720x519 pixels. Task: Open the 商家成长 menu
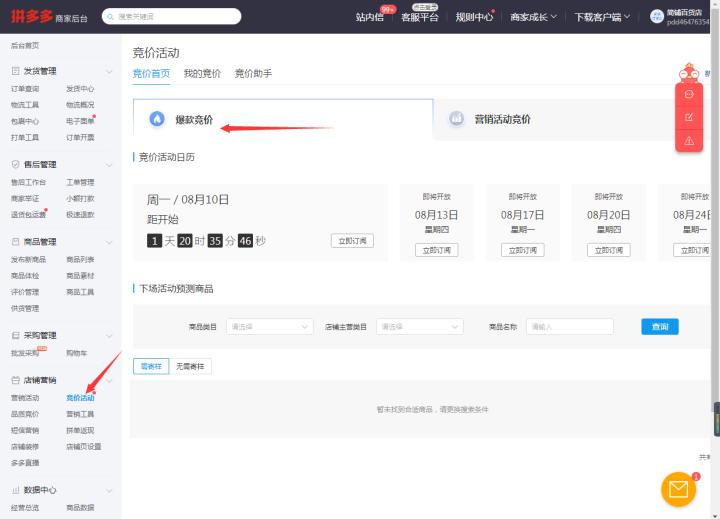coord(533,17)
